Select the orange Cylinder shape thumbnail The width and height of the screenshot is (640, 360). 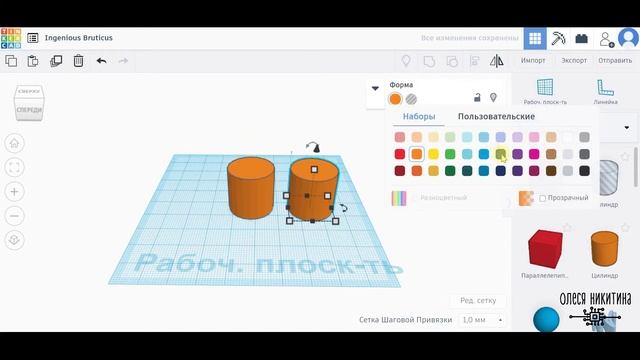tap(604, 249)
